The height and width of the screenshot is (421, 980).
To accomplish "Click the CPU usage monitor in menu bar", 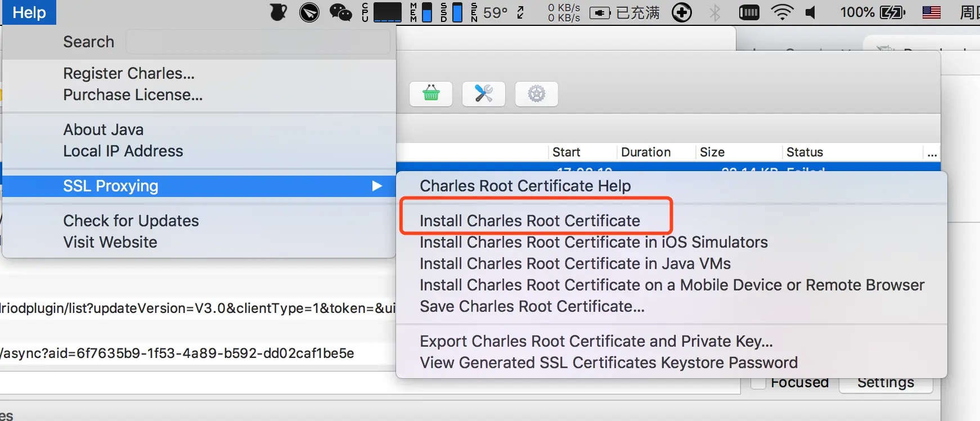I will pyautogui.click(x=382, y=12).
